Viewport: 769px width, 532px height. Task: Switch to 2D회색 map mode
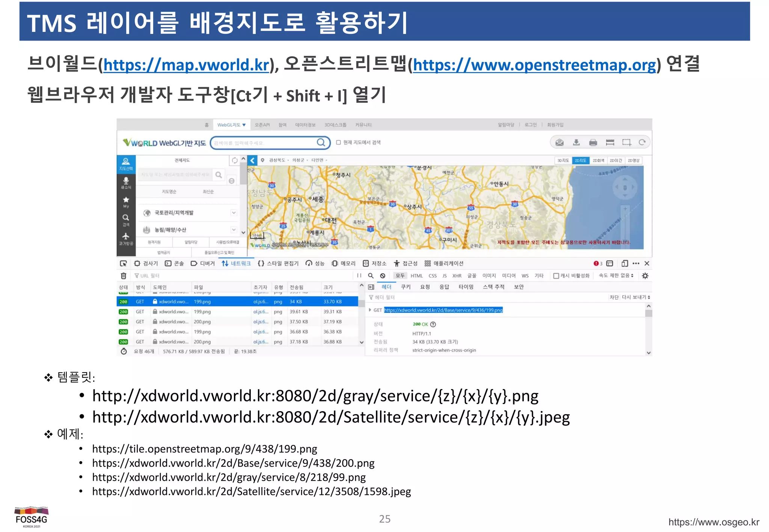pyautogui.click(x=598, y=161)
